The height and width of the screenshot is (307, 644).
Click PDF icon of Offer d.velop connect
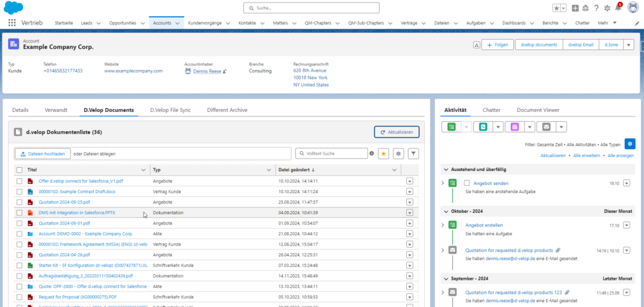pos(30,181)
